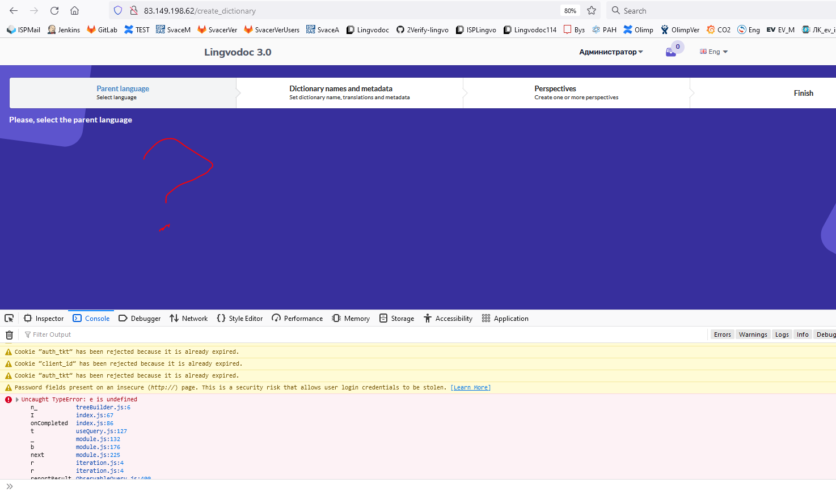Open module.js:176 source link
This screenshot has width=836, height=504.
98,447
